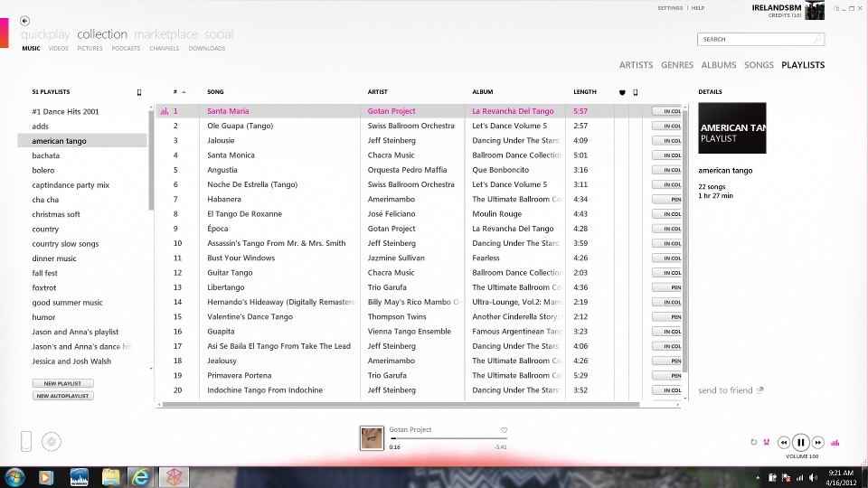868x488 pixels.
Task: Open HELP at the top
Action: [698, 8]
